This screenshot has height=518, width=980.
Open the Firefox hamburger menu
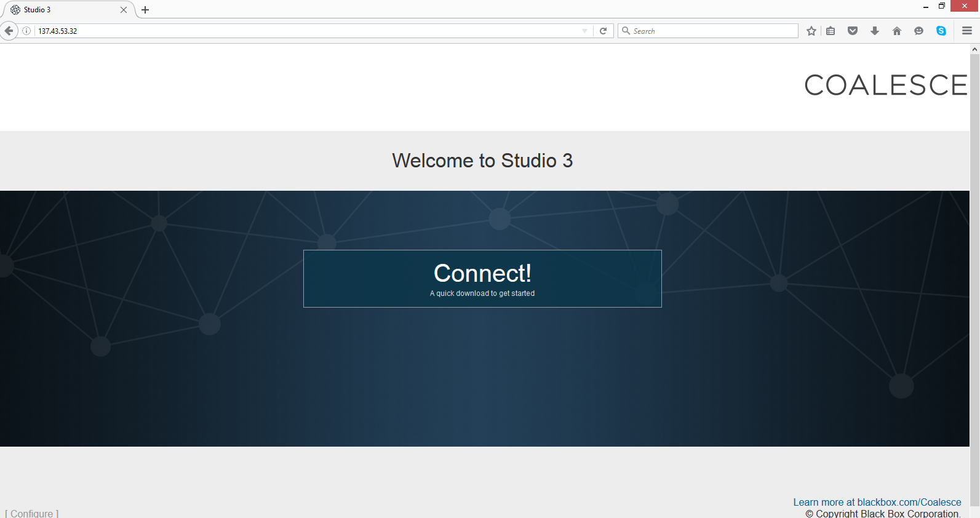point(967,31)
